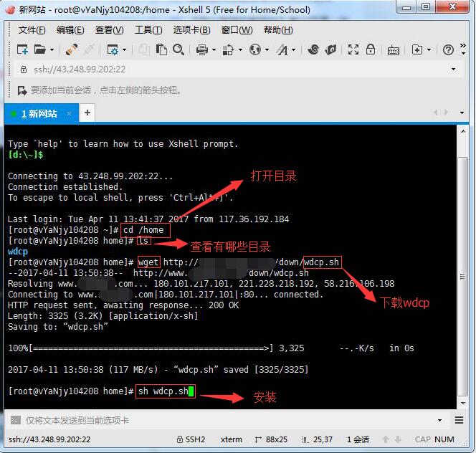Image resolution: width=476 pixels, height=453 pixels.
Task: Open Find with magnifier icon
Action: coord(178,49)
